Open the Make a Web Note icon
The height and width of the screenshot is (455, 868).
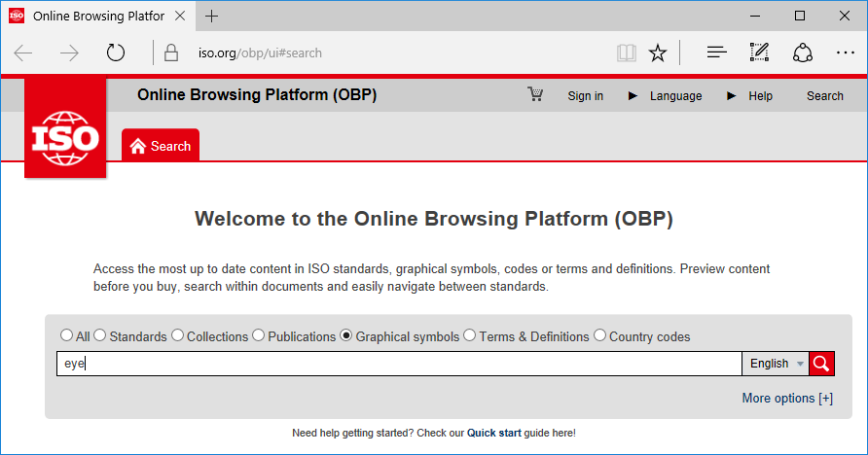759,52
